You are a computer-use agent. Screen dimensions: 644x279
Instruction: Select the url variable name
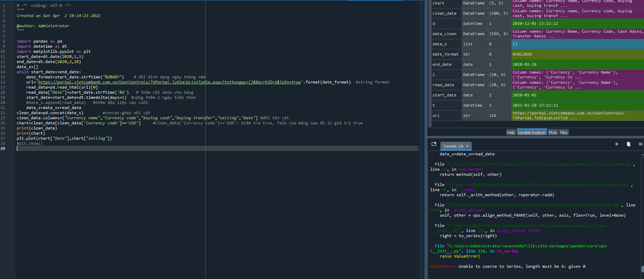pyautogui.click(x=436, y=115)
